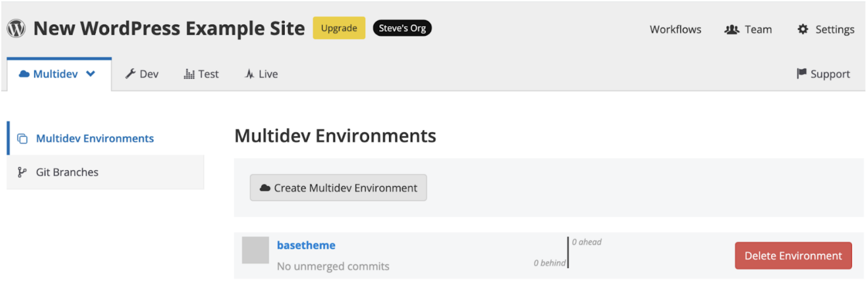This screenshot has width=868, height=282.
Task: Open the basetheme environment link
Action: 306,245
